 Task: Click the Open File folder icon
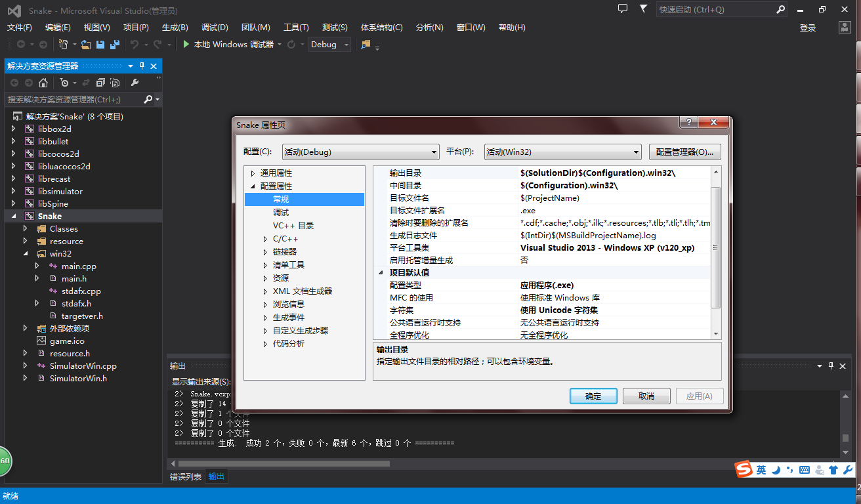[85, 44]
